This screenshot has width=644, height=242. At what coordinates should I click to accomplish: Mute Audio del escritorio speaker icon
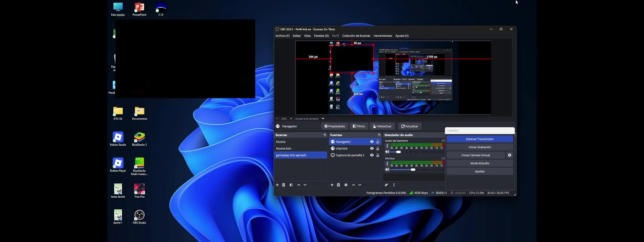click(387, 152)
